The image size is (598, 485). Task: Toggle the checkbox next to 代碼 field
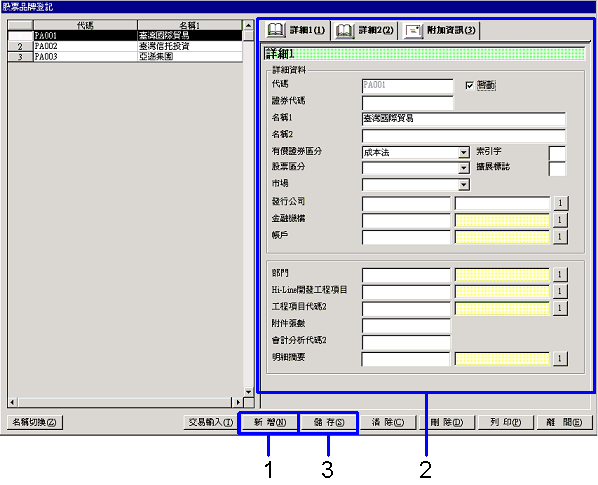(469, 85)
